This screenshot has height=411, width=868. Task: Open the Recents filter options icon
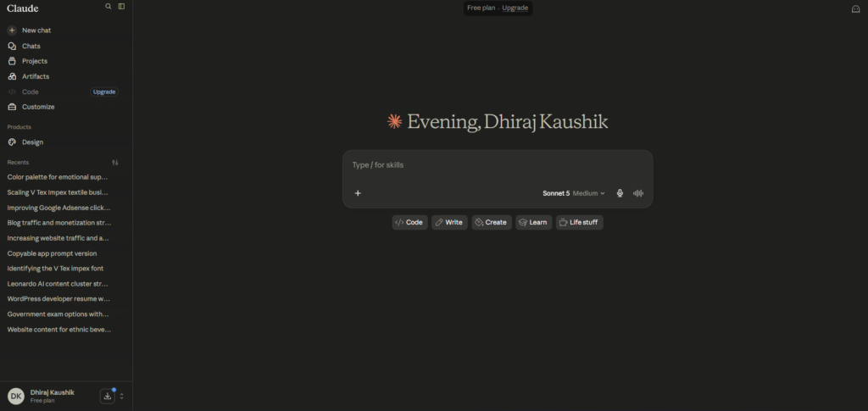pyautogui.click(x=115, y=163)
